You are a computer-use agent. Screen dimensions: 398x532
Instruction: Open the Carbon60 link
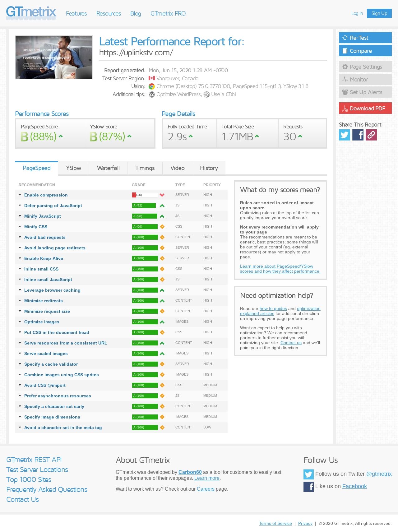(x=190, y=472)
